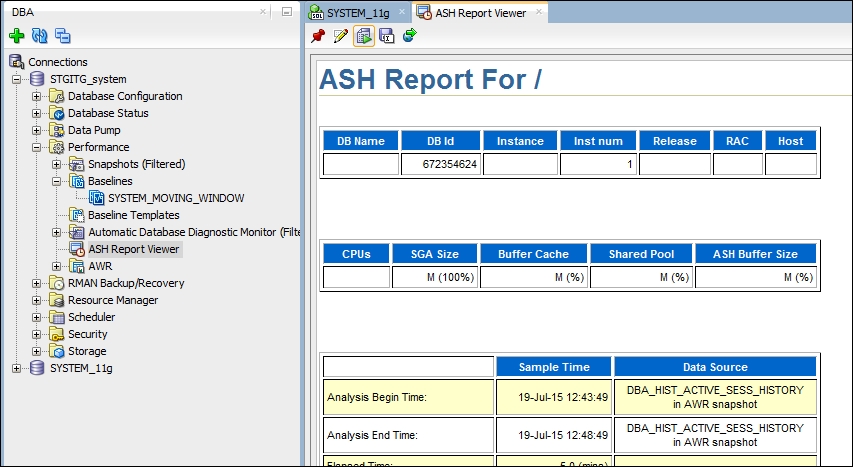Click the Shared Pool column header
The width and height of the screenshot is (853, 467).
(x=641, y=254)
